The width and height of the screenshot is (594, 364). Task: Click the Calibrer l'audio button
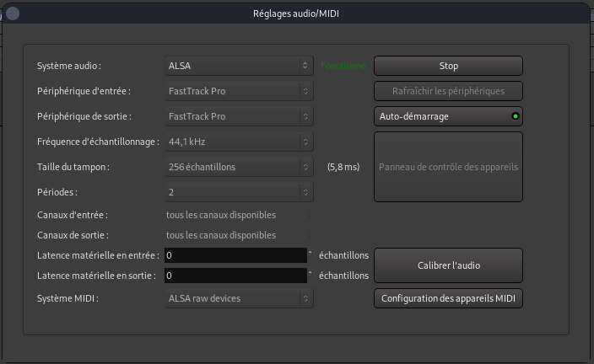pos(448,265)
